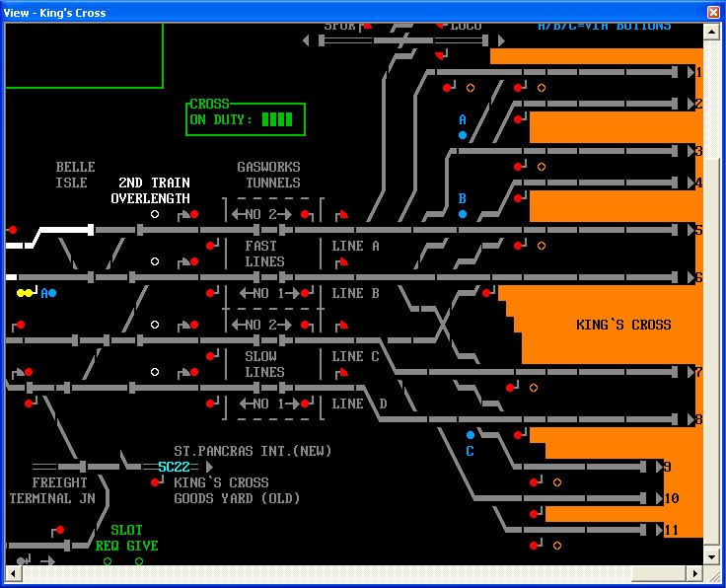This screenshot has height=588, width=726.
Task: Click red shunt signal above LINE D label
Action: [343, 372]
